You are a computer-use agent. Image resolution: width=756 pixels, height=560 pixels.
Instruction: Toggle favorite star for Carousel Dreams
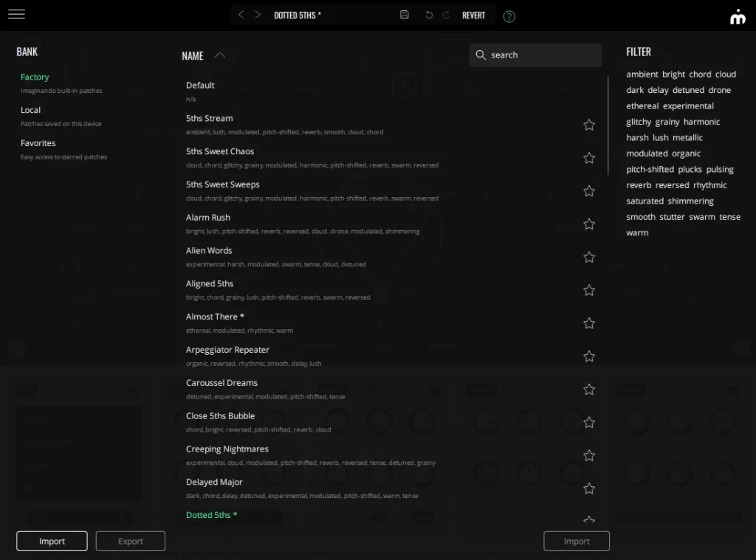[x=589, y=389]
